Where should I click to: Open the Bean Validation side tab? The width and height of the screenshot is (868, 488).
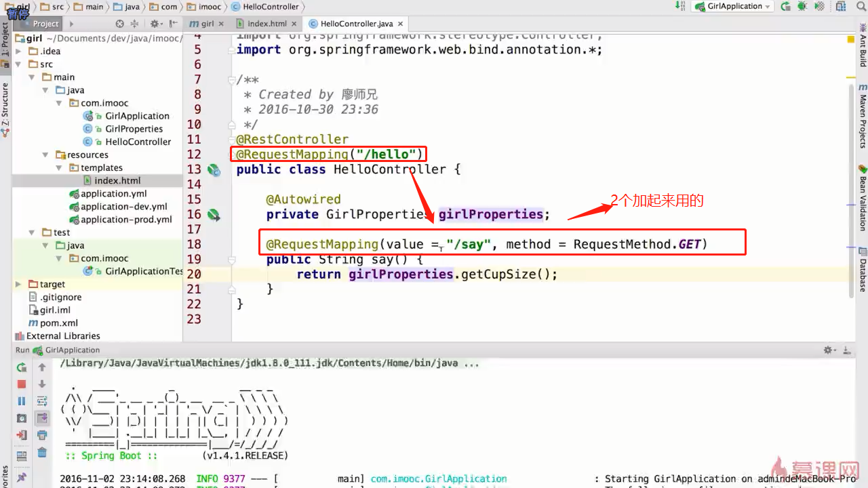pos(863,198)
